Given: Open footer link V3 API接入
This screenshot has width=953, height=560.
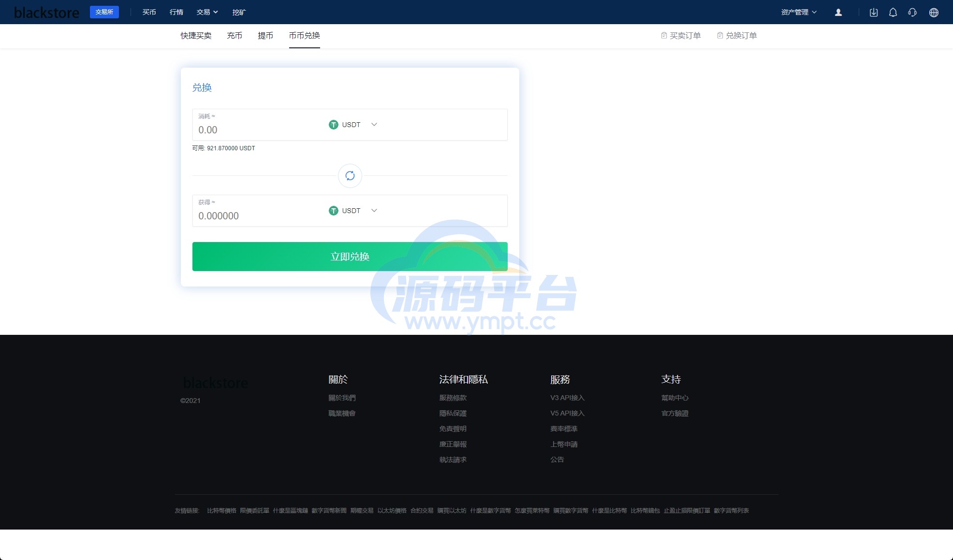Looking at the screenshot, I should coord(568,398).
